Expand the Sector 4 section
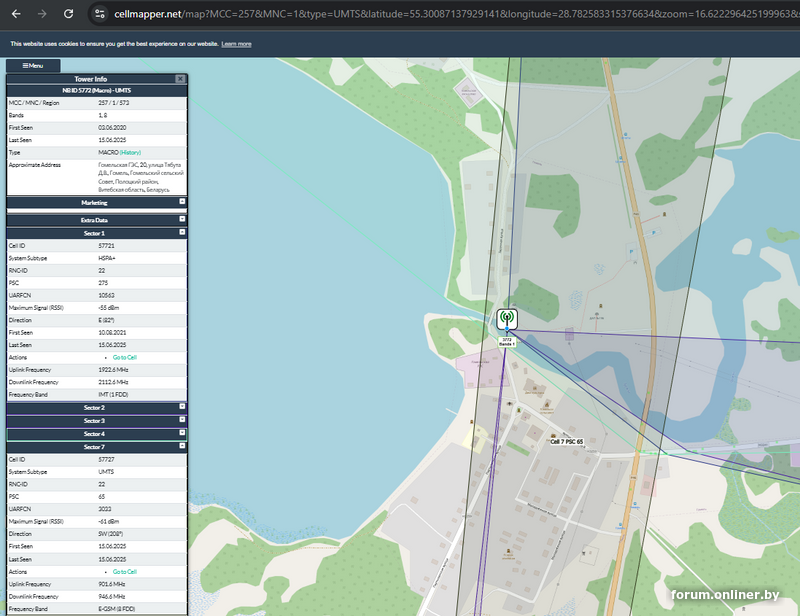This screenshot has width=800, height=616. (x=182, y=433)
